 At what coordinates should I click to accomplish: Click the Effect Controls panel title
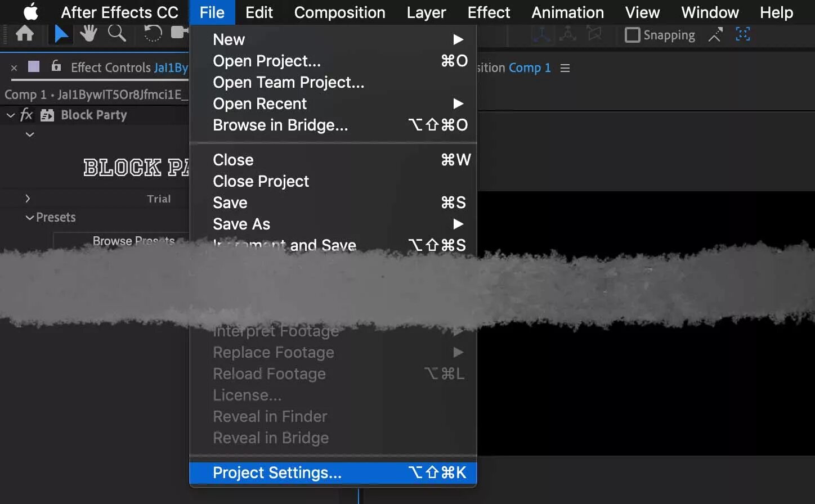coord(129,67)
